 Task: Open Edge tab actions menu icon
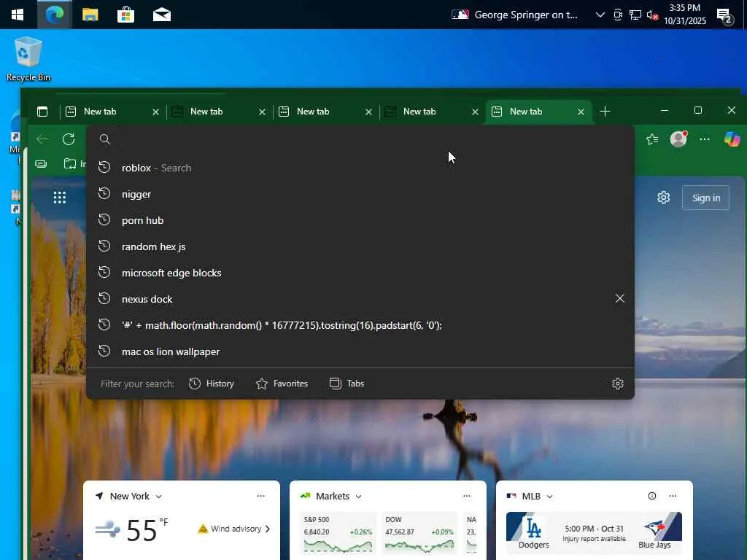point(42,112)
